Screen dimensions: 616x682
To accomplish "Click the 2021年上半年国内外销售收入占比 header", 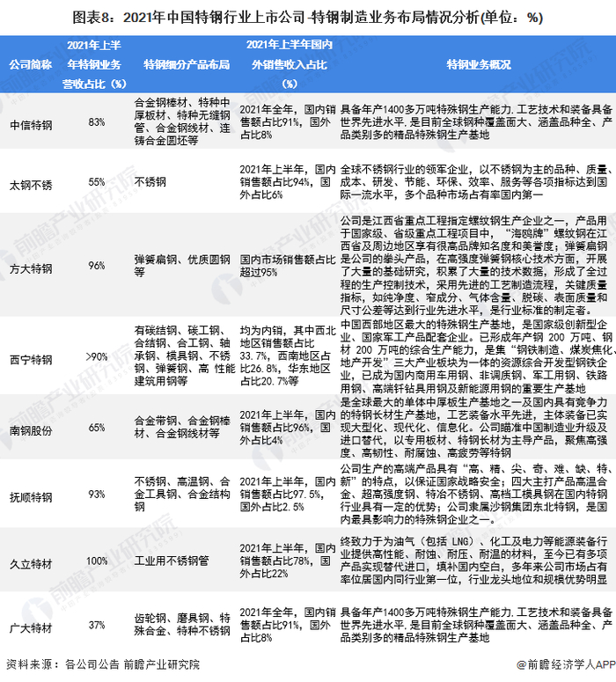I will [290, 64].
